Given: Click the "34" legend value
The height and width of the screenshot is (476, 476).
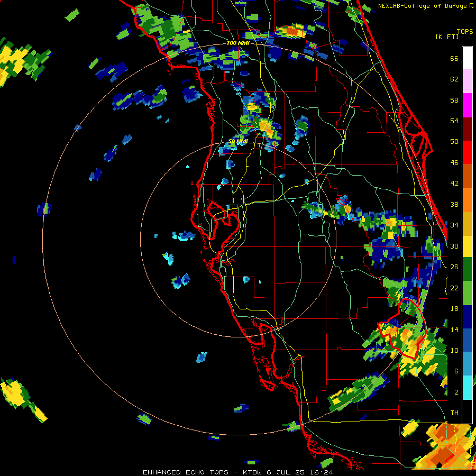Looking at the screenshot, I should (454, 225).
